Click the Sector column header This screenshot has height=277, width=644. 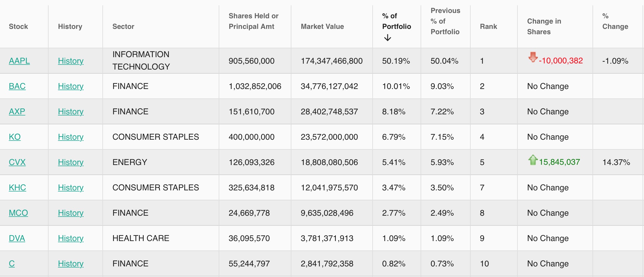[x=123, y=27]
